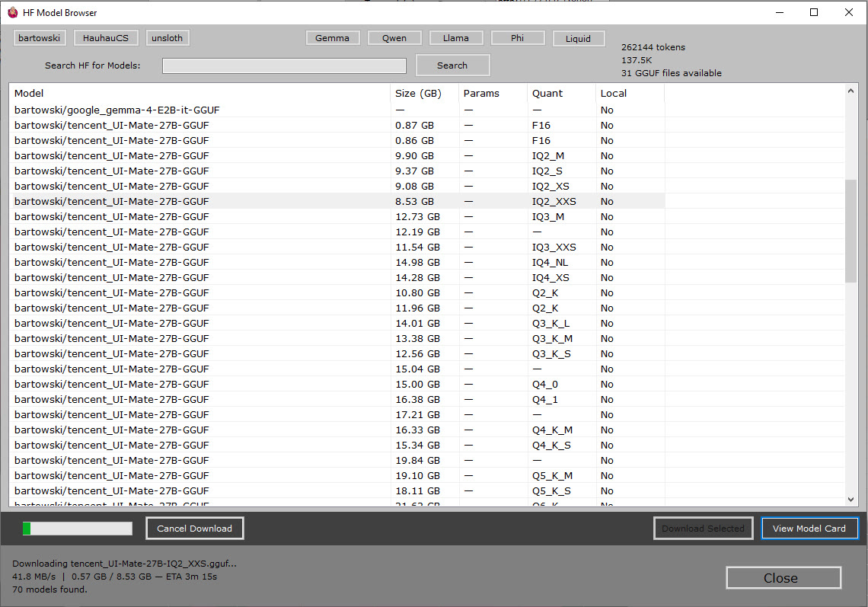
Task: Click the model list scrollbar thumb
Action: (x=850, y=231)
